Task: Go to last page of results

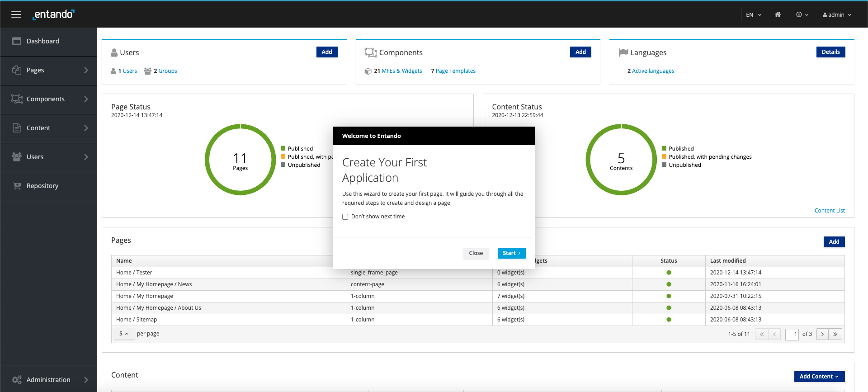Action: pos(835,335)
